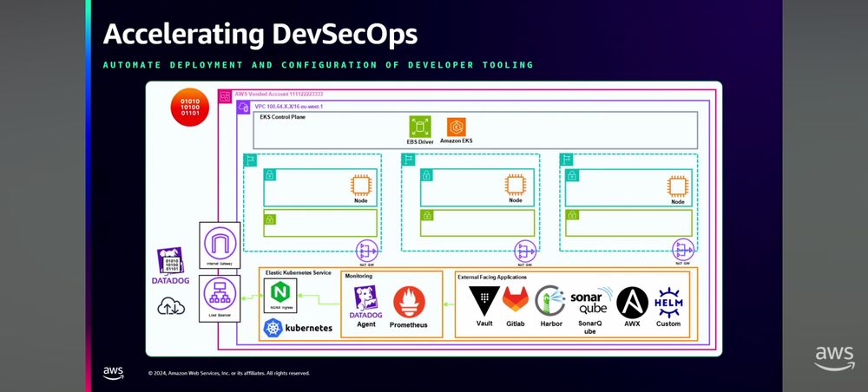Click the 'Monitoring' box heading

pos(358,275)
